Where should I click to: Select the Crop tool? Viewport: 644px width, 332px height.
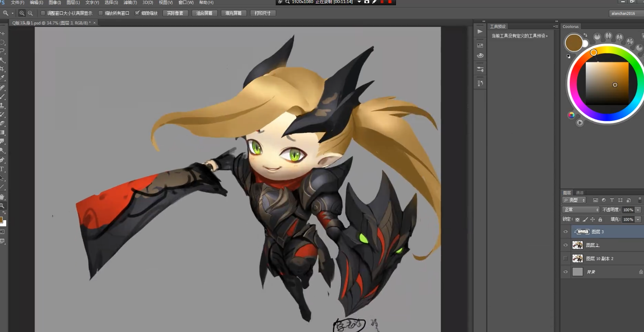(x=2, y=69)
